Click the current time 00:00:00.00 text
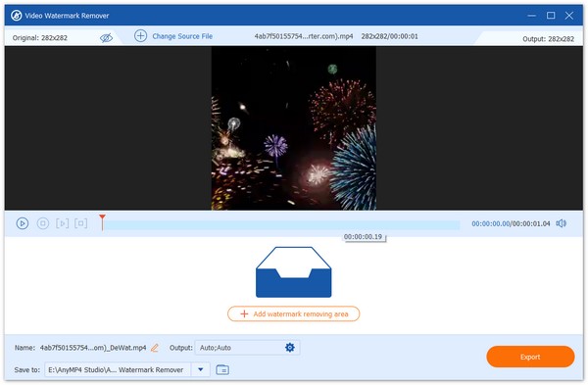This screenshot has height=385, width=588. coord(491,223)
